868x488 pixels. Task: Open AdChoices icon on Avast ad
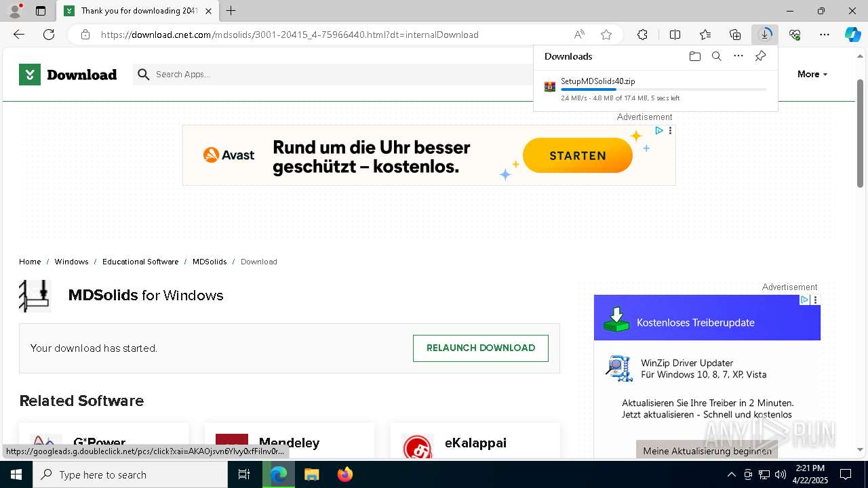[x=658, y=131]
